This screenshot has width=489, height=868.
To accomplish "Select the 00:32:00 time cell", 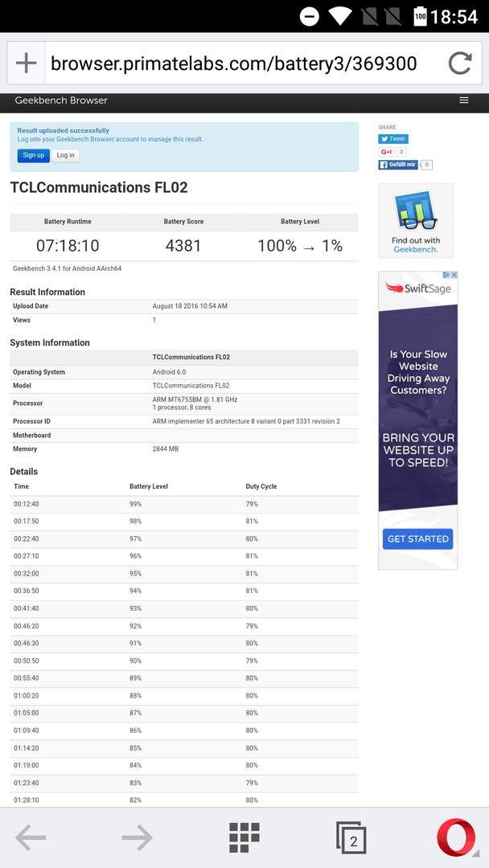I will 26,574.
